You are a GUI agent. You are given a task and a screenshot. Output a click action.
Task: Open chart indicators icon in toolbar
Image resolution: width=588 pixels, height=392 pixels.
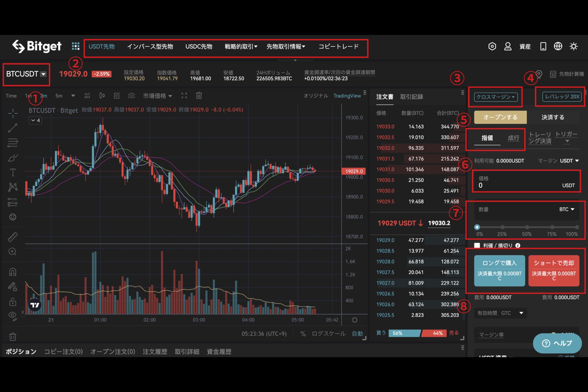pyautogui.click(x=87, y=96)
